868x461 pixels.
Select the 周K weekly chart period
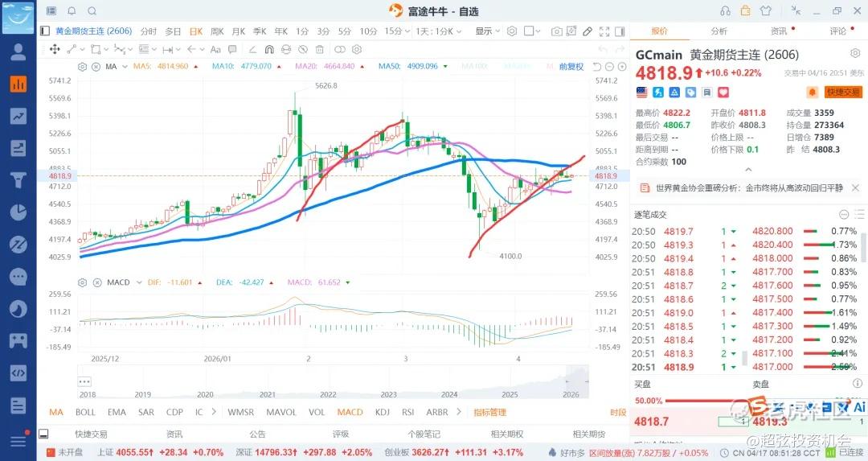pos(217,31)
